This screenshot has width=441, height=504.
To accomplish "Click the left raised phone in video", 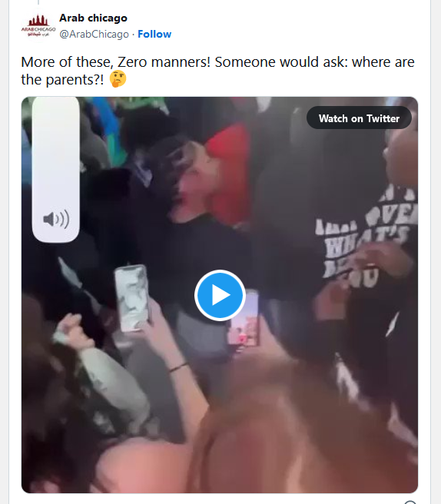I will [132, 298].
